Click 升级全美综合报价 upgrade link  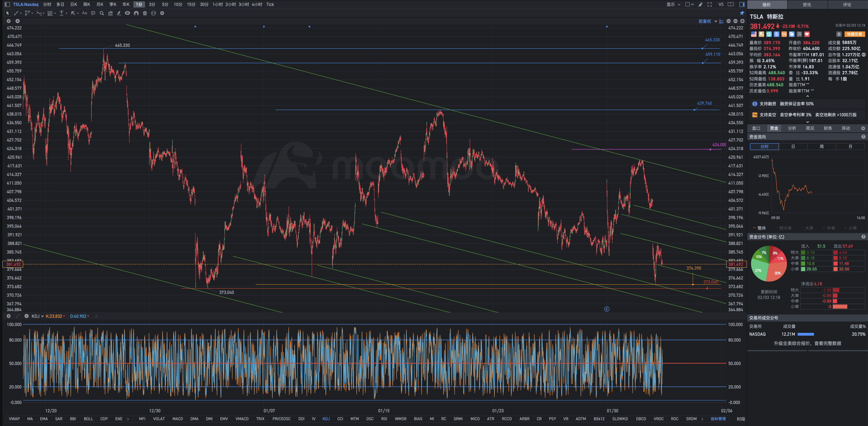click(807, 343)
